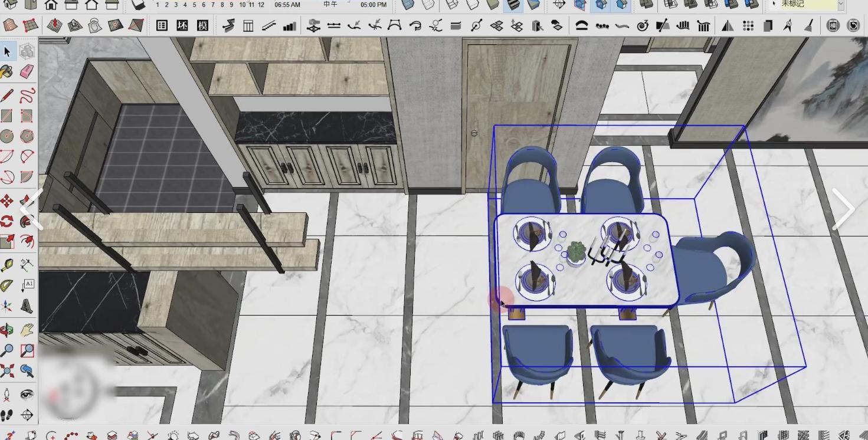Click the 模 toolbar button
This screenshot has height=440, width=868.
pyautogui.click(x=202, y=25)
